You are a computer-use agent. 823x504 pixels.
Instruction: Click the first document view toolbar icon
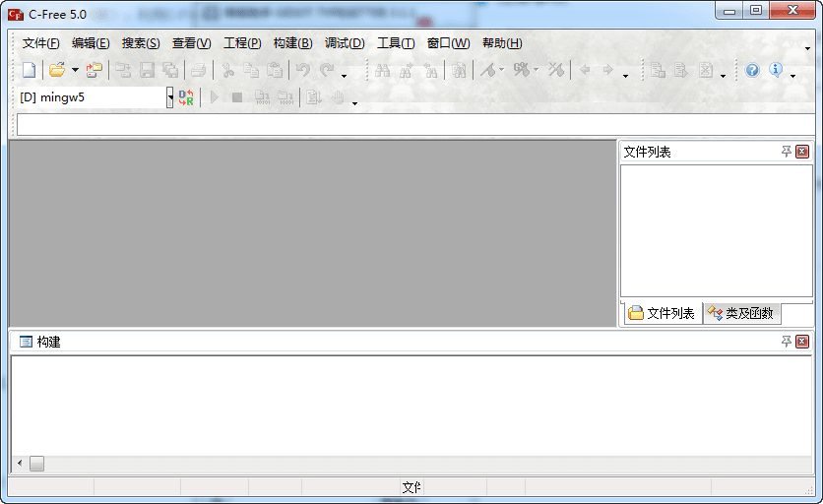point(658,70)
